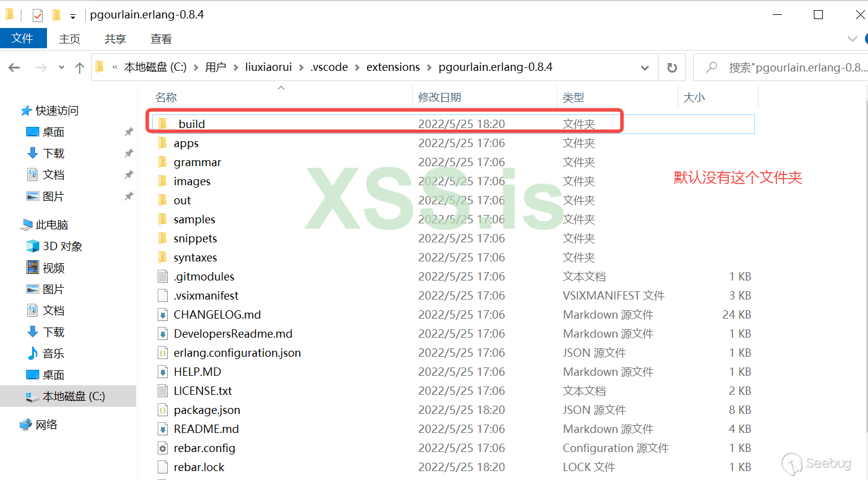Click the LICENSE.txt document icon

point(162,391)
